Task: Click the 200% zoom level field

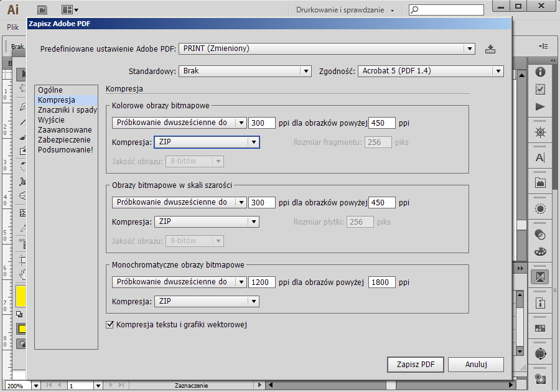Action: click(18, 386)
